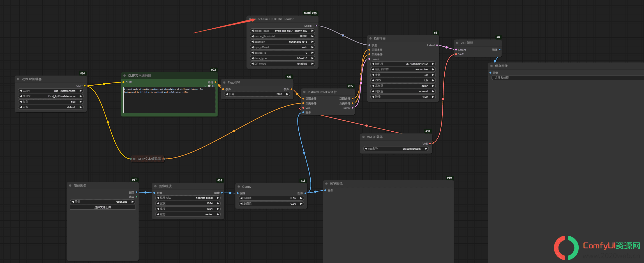Collapse the VAE解码 node with its title dot
The height and width of the screenshot is (263, 644).
(x=457, y=43)
